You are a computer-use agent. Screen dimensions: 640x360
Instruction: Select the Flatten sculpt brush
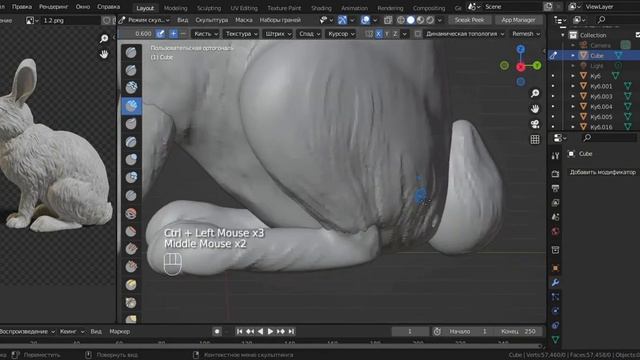(131, 231)
